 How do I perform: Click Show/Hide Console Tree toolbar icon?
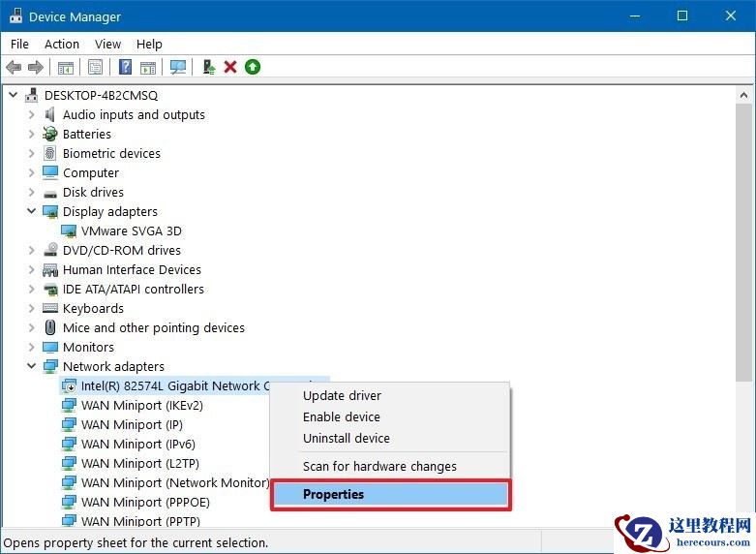point(66,68)
